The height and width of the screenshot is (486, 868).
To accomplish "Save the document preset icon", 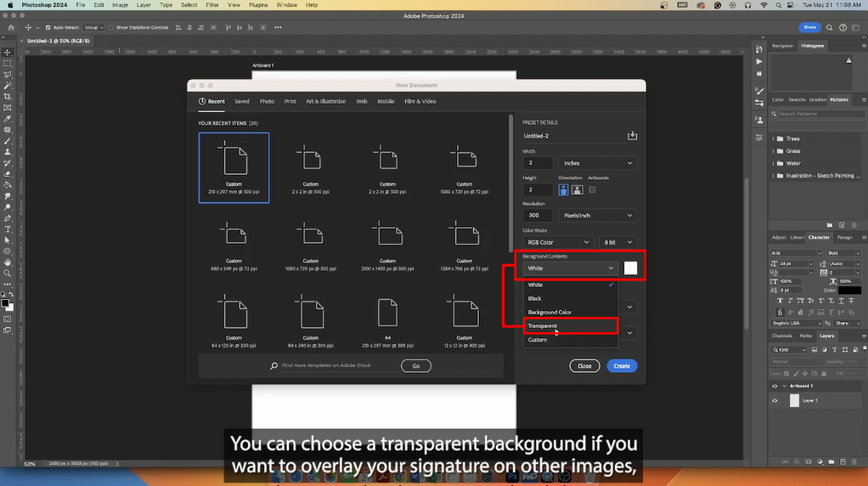I will tap(632, 136).
